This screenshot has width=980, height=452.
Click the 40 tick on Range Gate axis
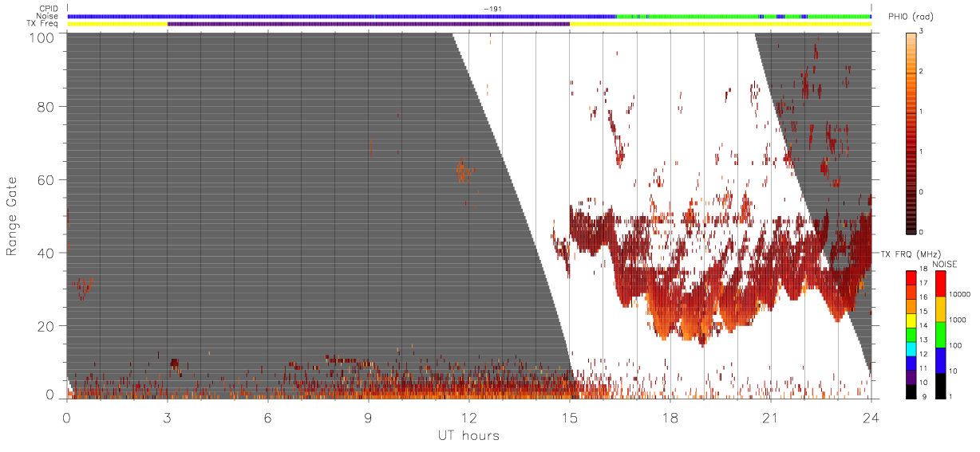coord(45,253)
